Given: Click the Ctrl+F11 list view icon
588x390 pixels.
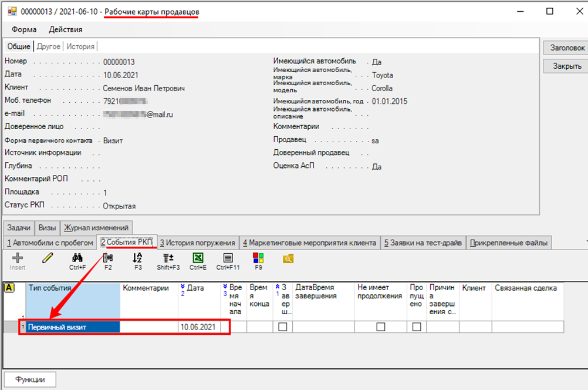Looking at the screenshot, I should coord(228,258).
